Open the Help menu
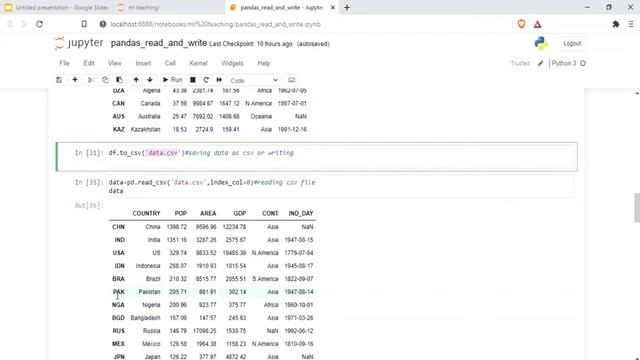 tap(264, 63)
